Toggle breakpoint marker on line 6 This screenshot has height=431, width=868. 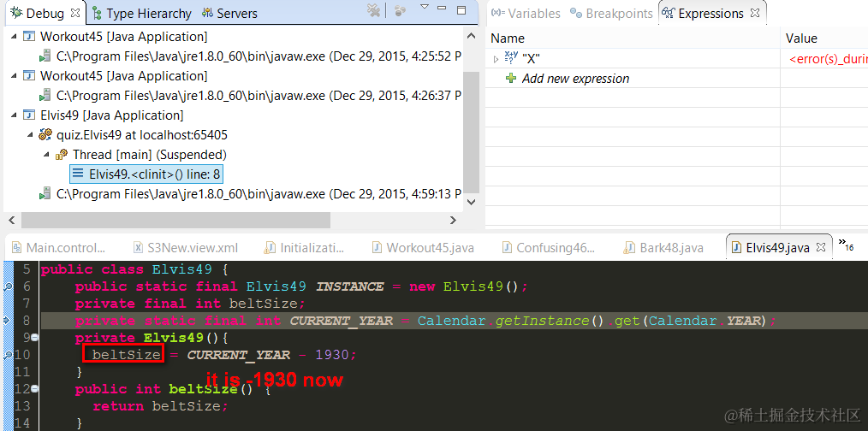coord(8,286)
